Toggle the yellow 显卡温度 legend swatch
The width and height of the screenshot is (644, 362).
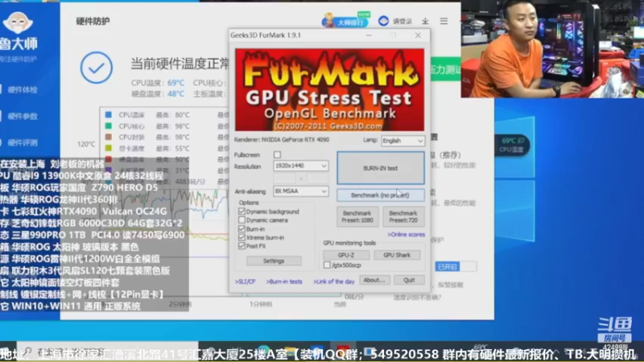(x=109, y=148)
